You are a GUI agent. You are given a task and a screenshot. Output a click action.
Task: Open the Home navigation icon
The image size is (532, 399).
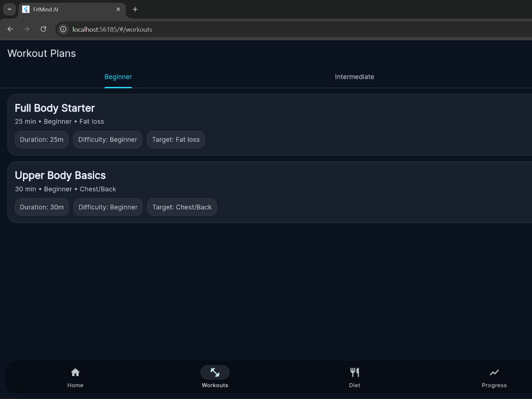click(x=75, y=372)
